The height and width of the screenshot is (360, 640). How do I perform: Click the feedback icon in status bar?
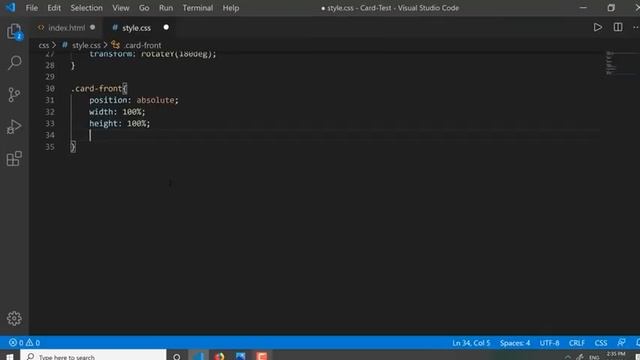tap(621, 342)
